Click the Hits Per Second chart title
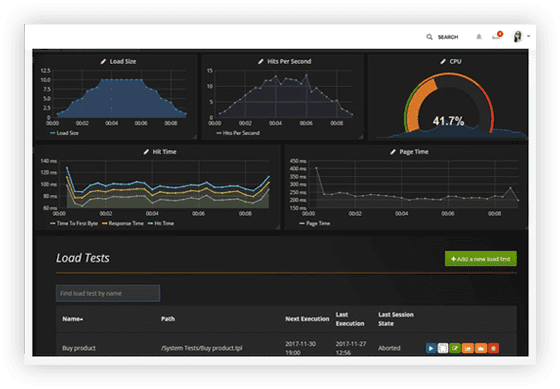Screen dimensions: 560x389 tap(289, 61)
